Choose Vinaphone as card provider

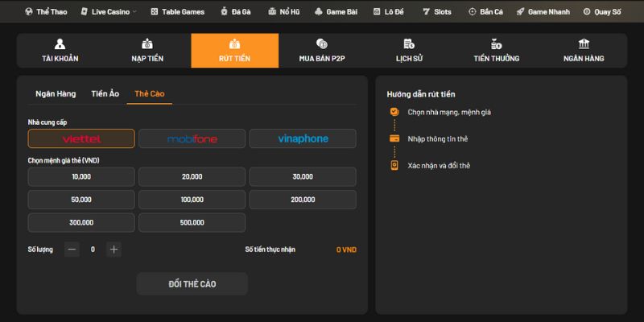coord(303,138)
